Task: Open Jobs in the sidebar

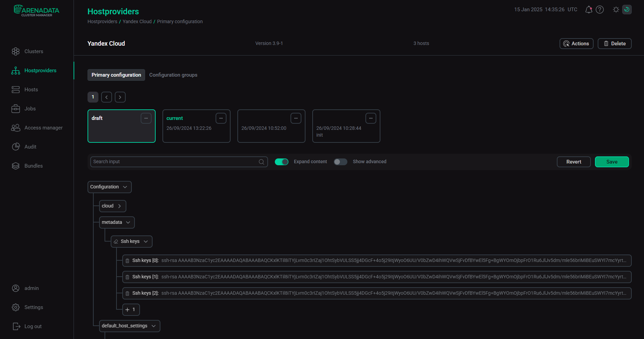Action: pos(30,109)
